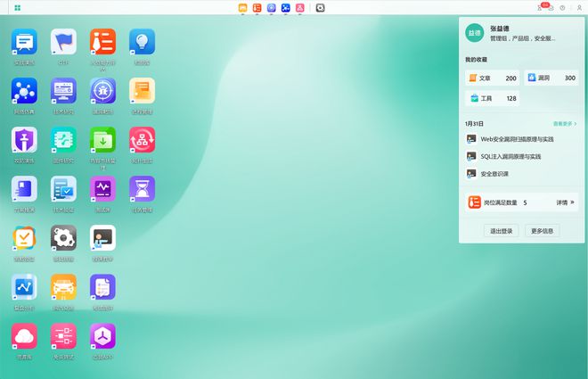Open the purple document-checklist desktop app
The height and width of the screenshot is (379, 588).
[x=102, y=287]
